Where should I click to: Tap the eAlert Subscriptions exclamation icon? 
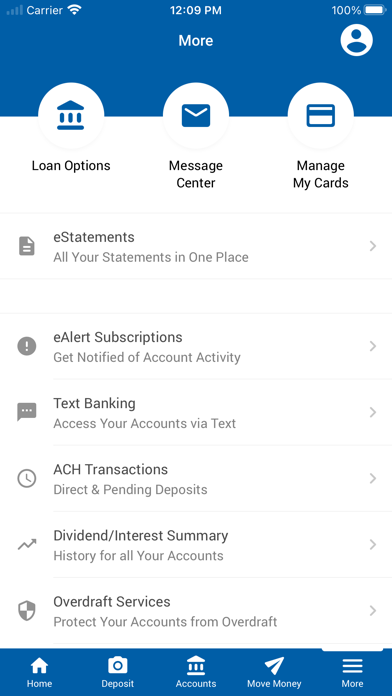[27, 346]
